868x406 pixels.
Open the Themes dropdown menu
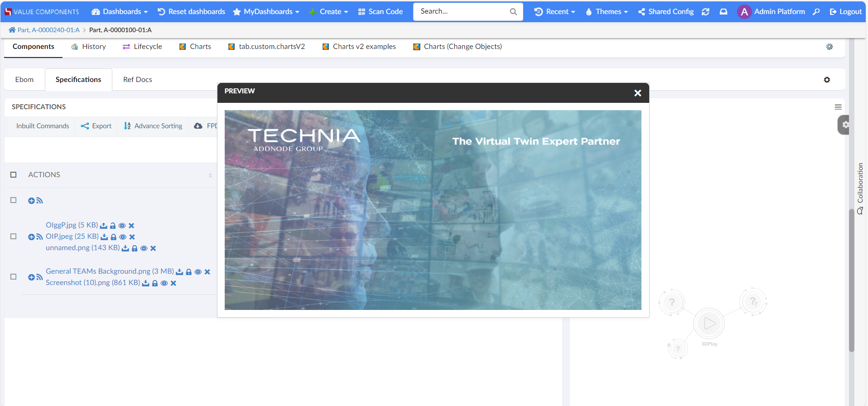coord(607,12)
